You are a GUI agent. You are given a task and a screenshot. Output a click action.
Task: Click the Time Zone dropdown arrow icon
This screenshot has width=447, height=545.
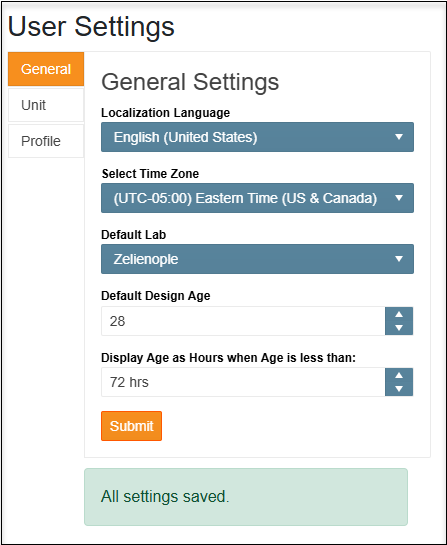[x=399, y=198]
